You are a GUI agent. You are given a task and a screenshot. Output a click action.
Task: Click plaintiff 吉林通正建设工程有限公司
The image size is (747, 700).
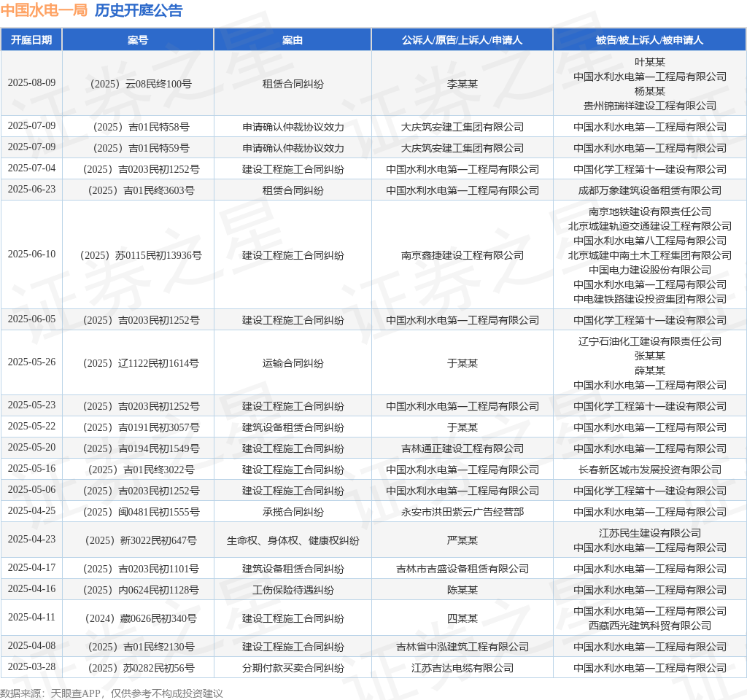(462, 449)
